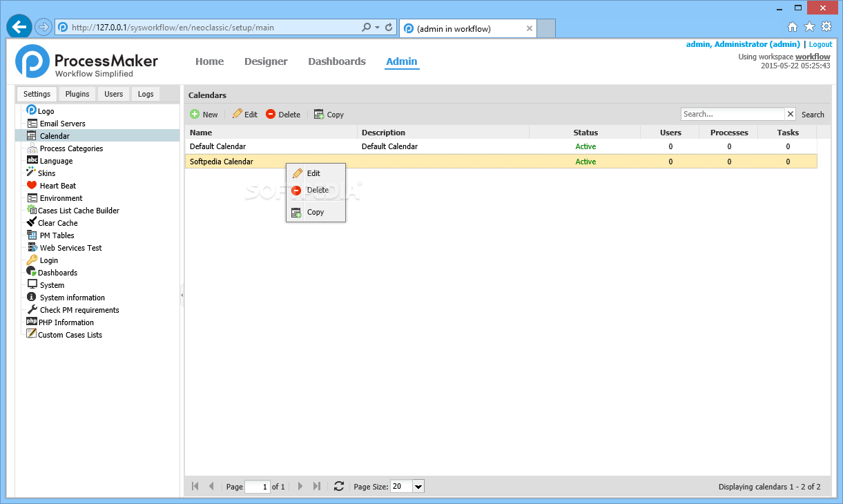Click the Login key icon
Viewport: 843px width, 504px height.
(x=32, y=260)
